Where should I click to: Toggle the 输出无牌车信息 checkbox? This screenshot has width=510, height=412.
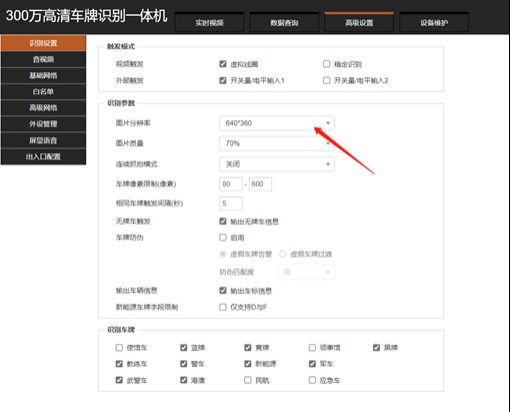point(223,221)
